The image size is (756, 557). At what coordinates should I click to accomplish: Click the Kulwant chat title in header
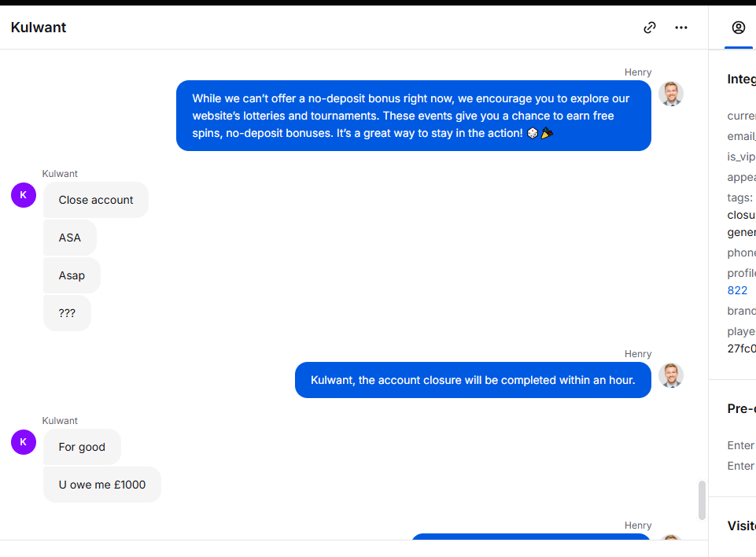coord(39,28)
